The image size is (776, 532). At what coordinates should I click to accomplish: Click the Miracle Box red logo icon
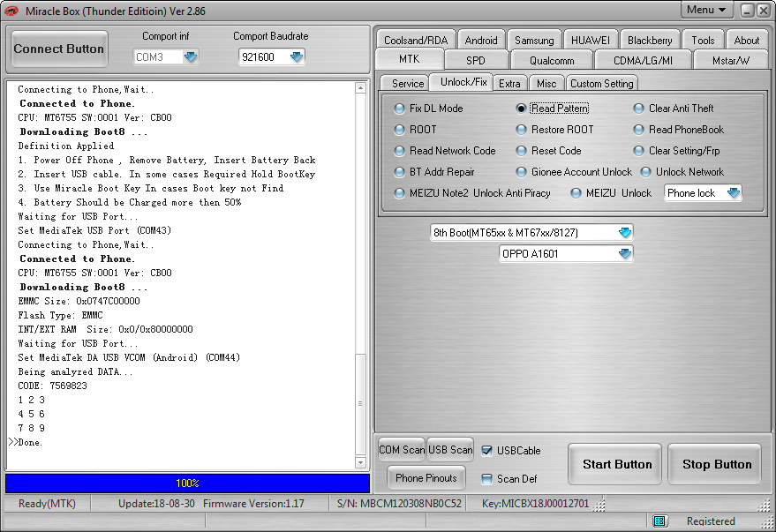[x=11, y=11]
